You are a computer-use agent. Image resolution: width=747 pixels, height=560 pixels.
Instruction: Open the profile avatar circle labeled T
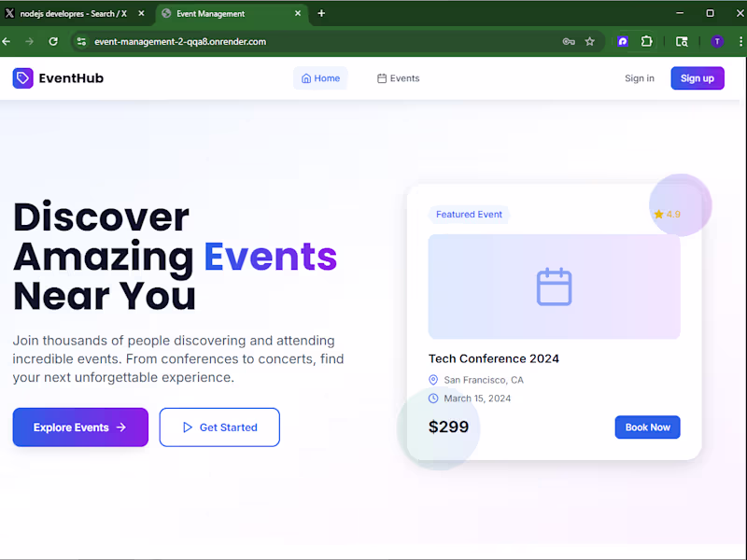717,41
